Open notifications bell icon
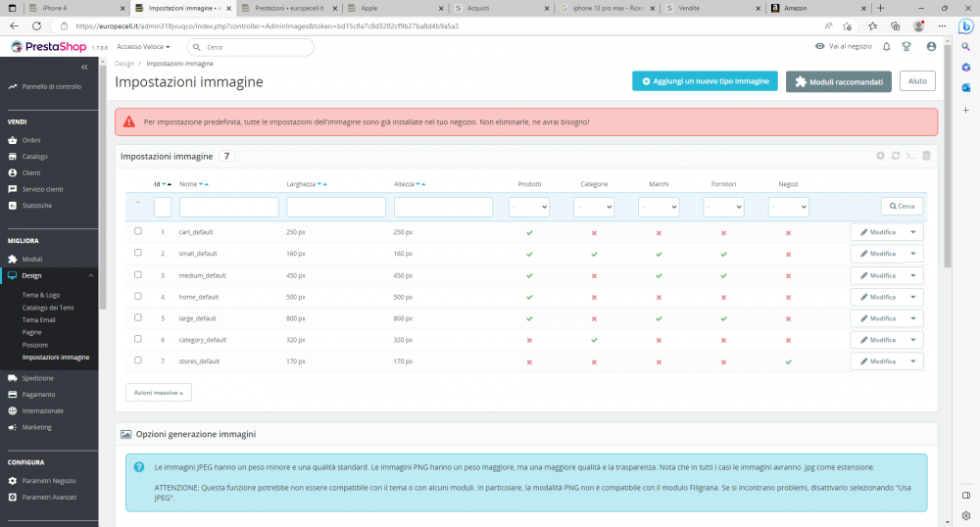The height and width of the screenshot is (527, 980). (886, 47)
